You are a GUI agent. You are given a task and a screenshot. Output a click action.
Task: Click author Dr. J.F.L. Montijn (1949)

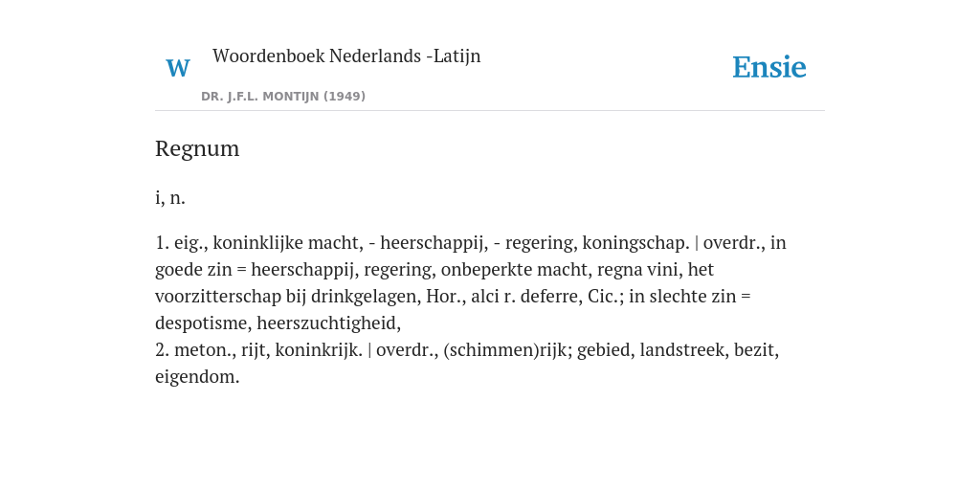[283, 97]
